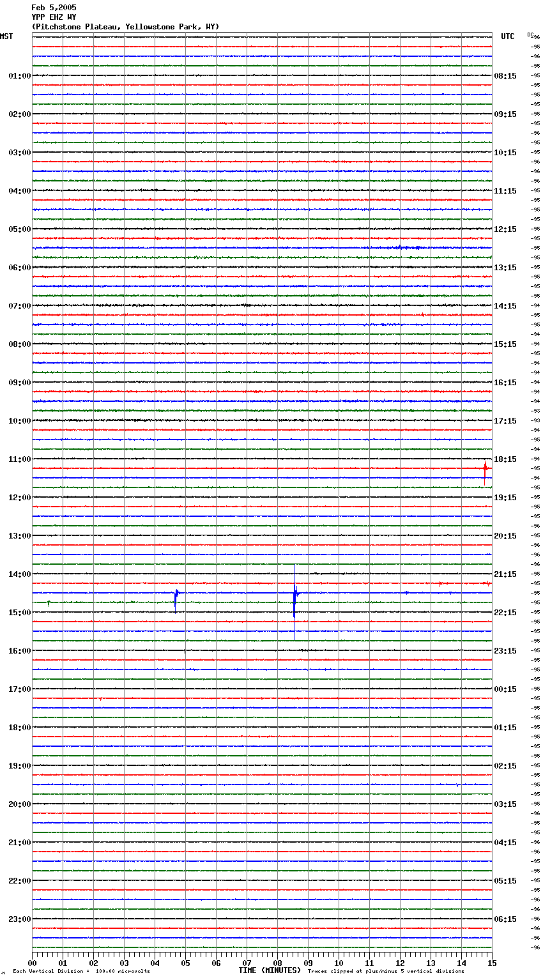
Task: Click the 02:15 UTC time label
Action: point(505,766)
